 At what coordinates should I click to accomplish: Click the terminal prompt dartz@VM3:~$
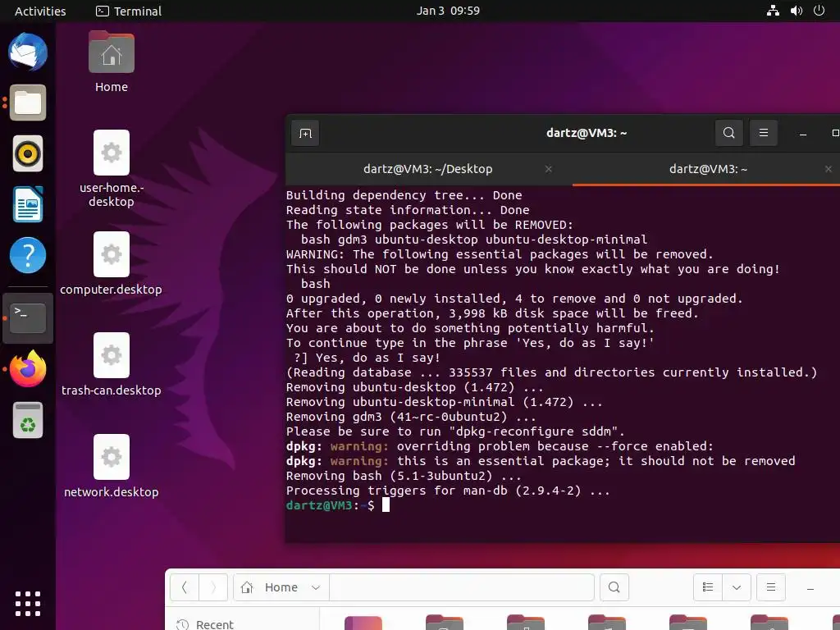330,505
